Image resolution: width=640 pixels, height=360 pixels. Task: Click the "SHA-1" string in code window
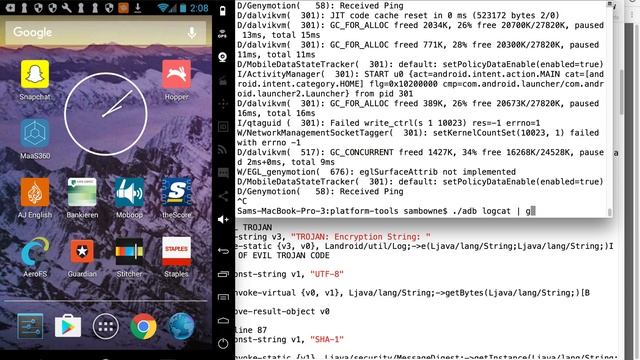click(x=327, y=340)
